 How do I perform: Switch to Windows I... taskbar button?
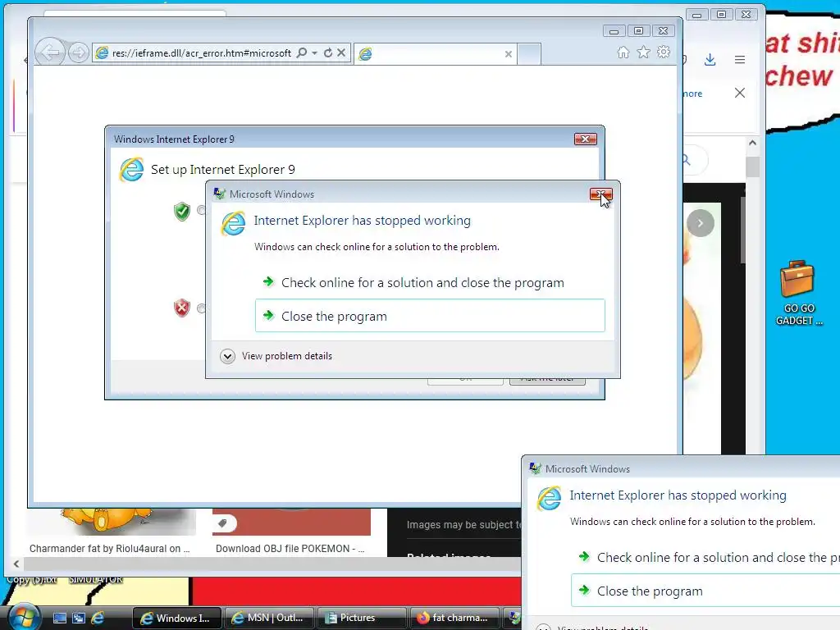(177, 618)
